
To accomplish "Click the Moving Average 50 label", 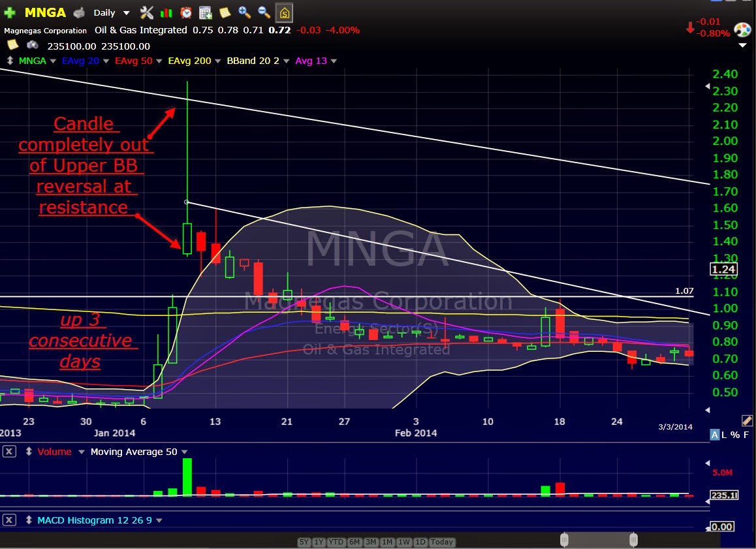I will coord(134,452).
